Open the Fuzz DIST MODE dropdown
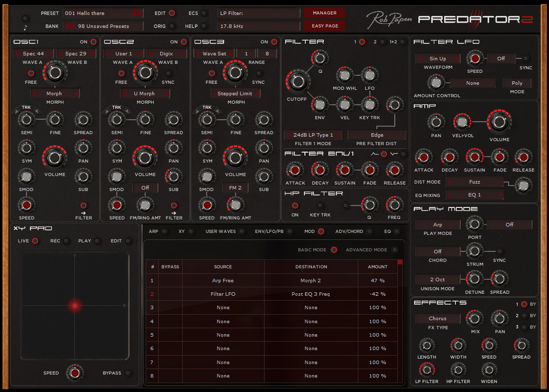The image size is (549, 392). (474, 182)
